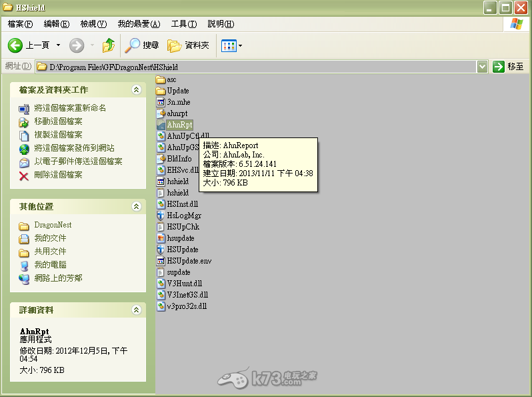The width and height of the screenshot is (532, 397).
Task: Open the asc folder
Action: (x=171, y=79)
